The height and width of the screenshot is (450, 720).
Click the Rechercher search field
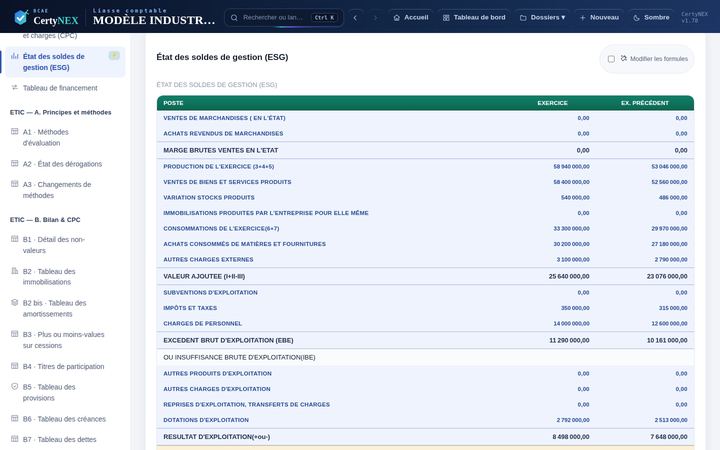coord(284,17)
